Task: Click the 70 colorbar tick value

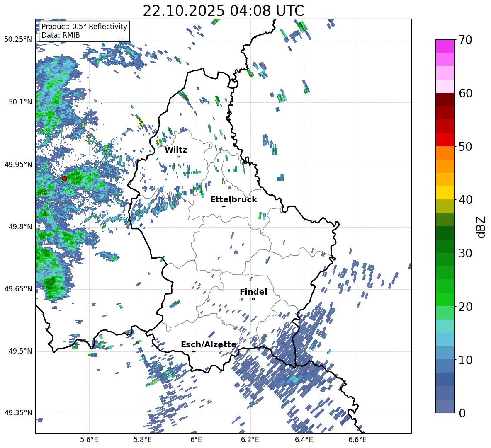Action: tap(465, 40)
